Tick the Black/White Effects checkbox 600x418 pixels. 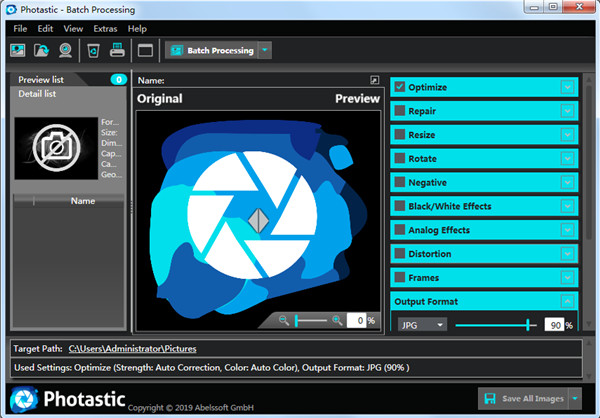pyautogui.click(x=400, y=206)
